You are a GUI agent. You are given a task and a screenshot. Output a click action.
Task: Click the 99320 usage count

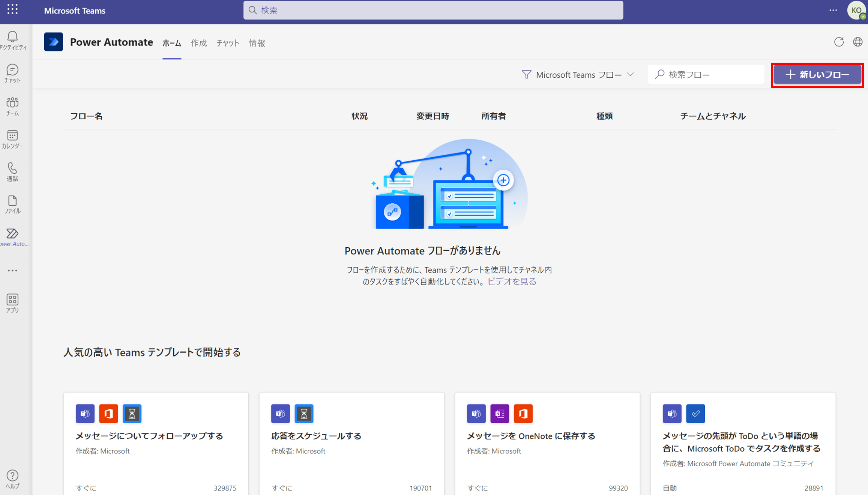coord(618,488)
